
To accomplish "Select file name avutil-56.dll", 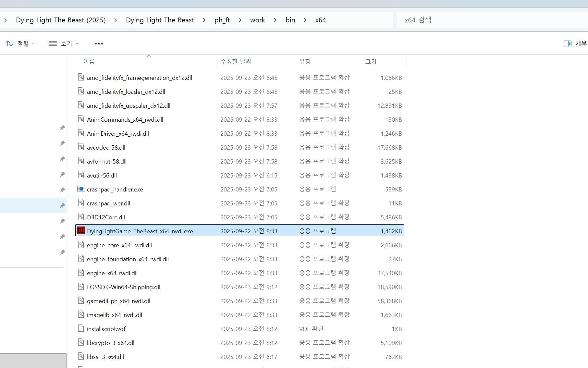I will [x=102, y=175].
